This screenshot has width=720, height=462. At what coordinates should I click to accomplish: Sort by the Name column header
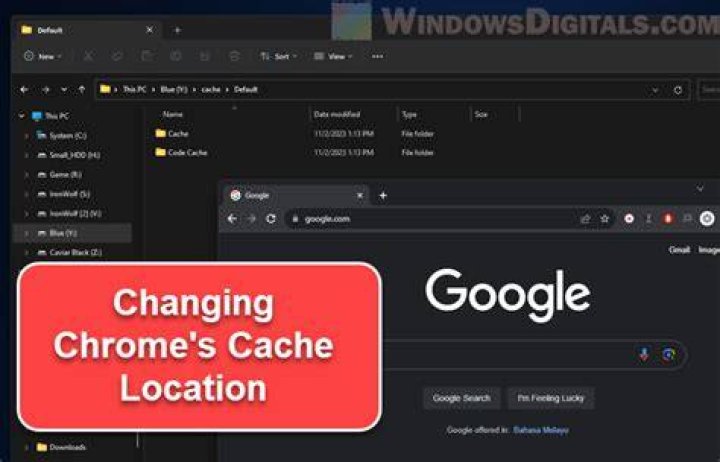tap(173, 114)
